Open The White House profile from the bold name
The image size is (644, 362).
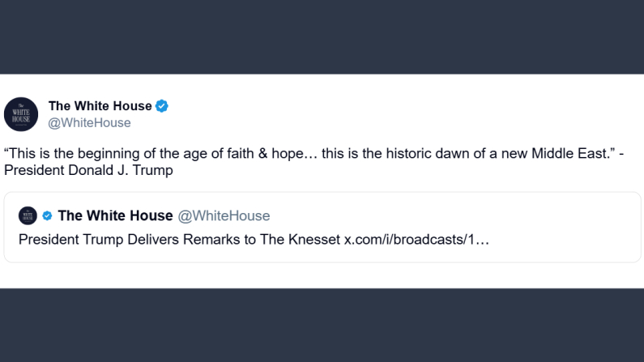pyautogui.click(x=100, y=106)
